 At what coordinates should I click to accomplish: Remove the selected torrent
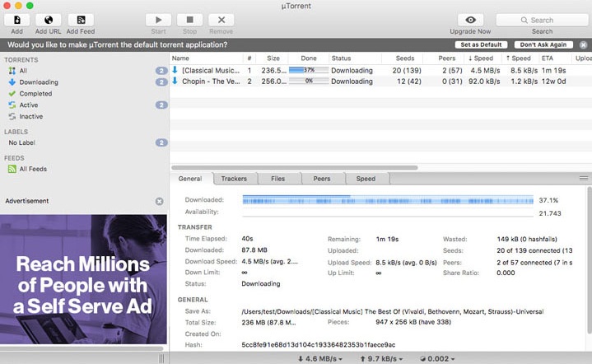point(221,20)
